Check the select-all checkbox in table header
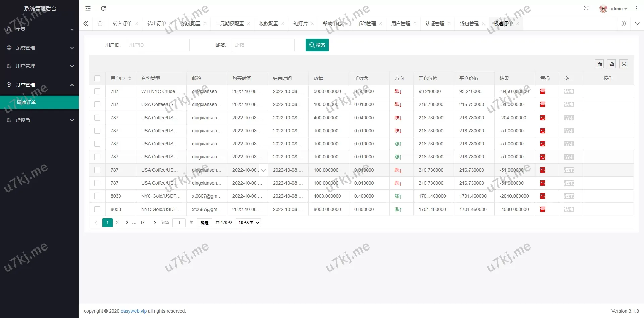Screen dimensions: 644x318 click(97, 78)
